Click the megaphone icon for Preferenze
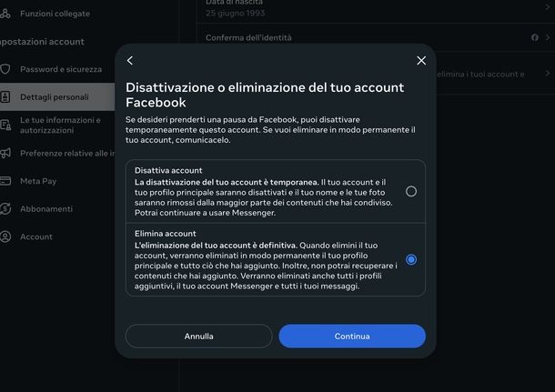Screen dimensions: 555x392 click(x=5, y=153)
